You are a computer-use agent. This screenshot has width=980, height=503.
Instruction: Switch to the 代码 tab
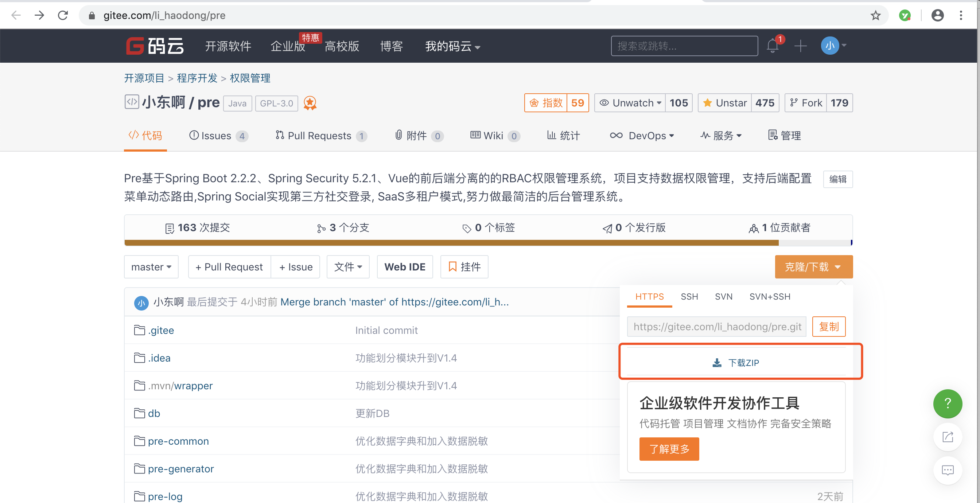(145, 136)
